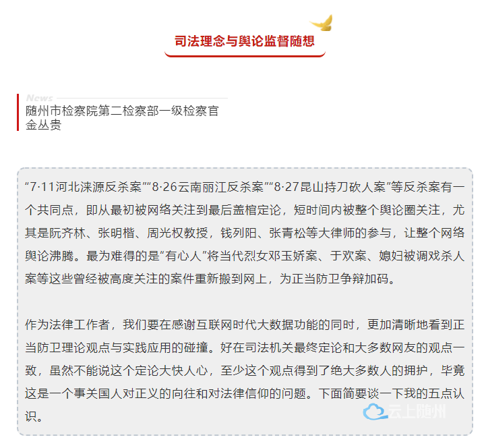Click the cloud logo in the watermark
Image resolution: width=484 pixels, height=448 pixels.
pyautogui.click(x=375, y=412)
